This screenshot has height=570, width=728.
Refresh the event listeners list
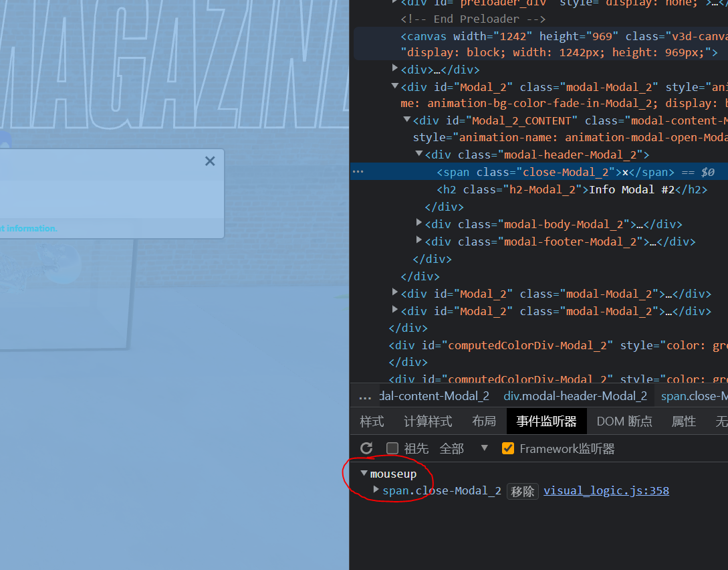[x=366, y=448]
